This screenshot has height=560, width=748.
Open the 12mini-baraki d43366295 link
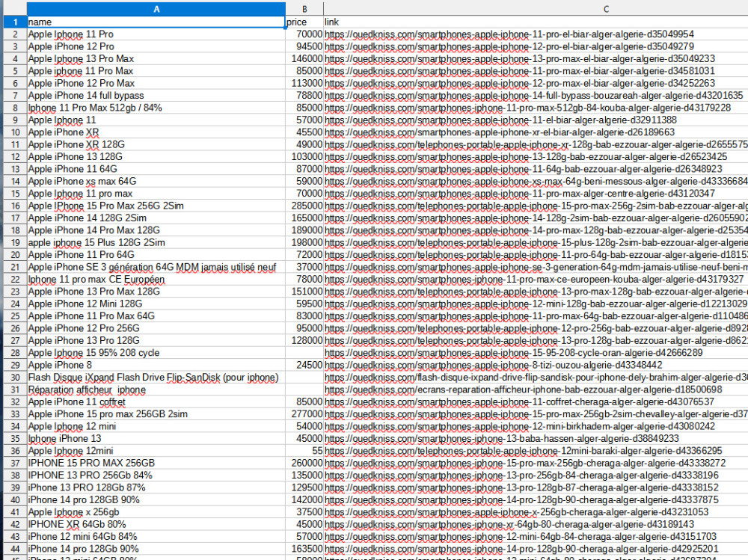coord(524,451)
